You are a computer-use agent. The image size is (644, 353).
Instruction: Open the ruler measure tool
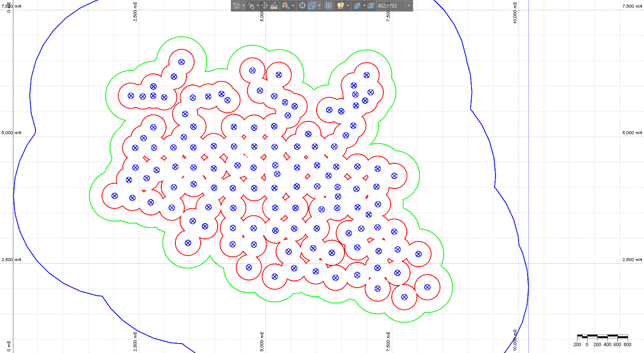point(274,6)
